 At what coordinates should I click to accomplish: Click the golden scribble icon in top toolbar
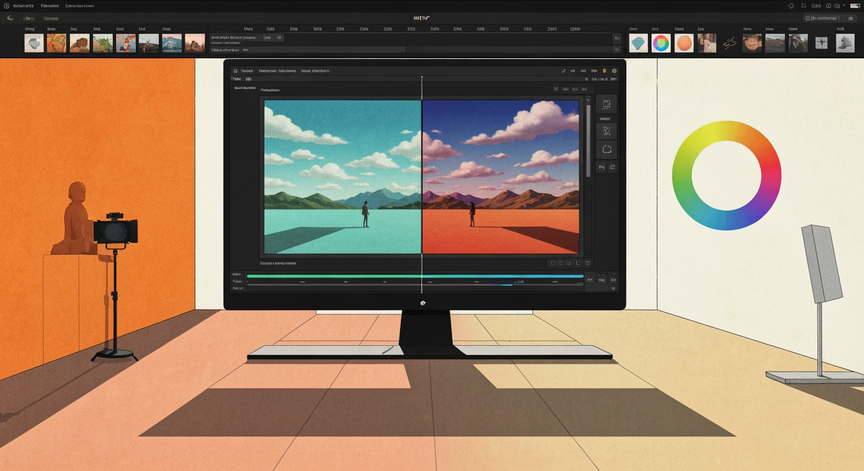pos(730,43)
